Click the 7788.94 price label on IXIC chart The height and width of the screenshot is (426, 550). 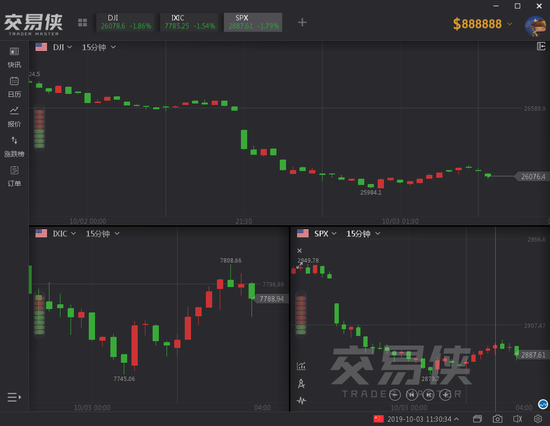[x=271, y=299]
